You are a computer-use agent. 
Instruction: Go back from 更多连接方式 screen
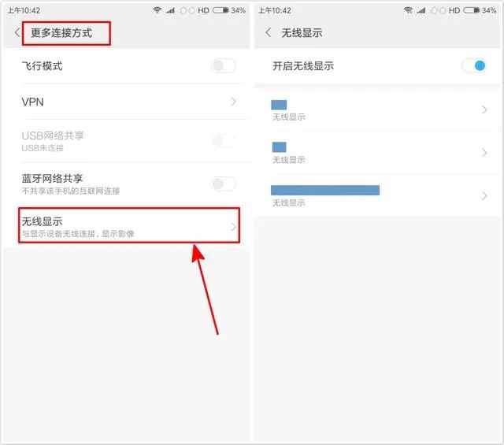pyautogui.click(x=17, y=32)
